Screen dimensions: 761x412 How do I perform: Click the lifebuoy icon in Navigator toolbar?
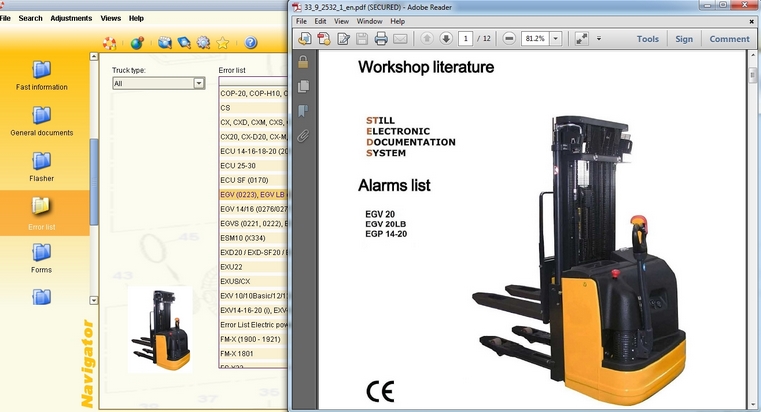109,43
